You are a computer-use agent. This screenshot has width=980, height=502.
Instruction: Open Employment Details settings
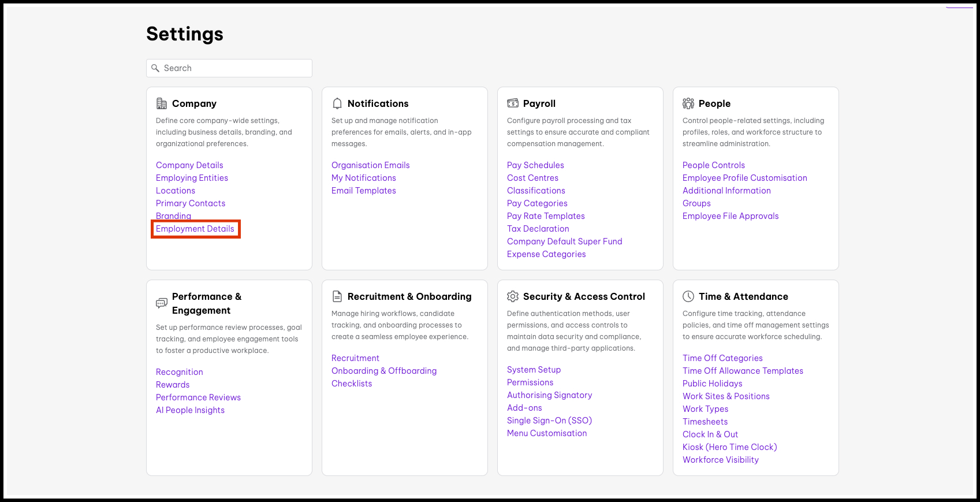tap(195, 229)
